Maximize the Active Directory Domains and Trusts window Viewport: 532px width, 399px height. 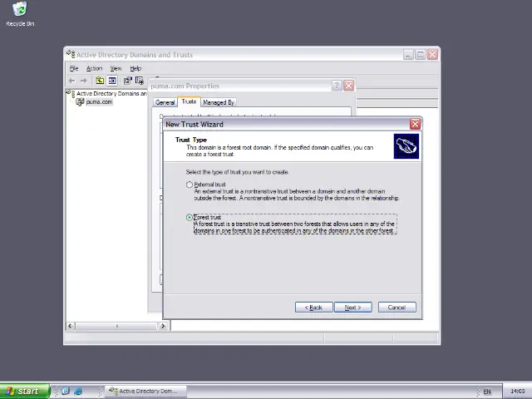tap(421, 54)
